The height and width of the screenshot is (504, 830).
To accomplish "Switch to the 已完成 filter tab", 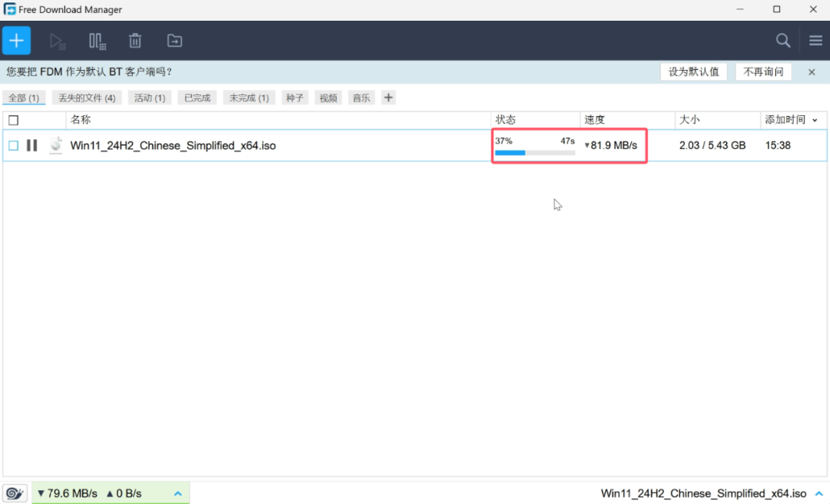I will [x=197, y=98].
